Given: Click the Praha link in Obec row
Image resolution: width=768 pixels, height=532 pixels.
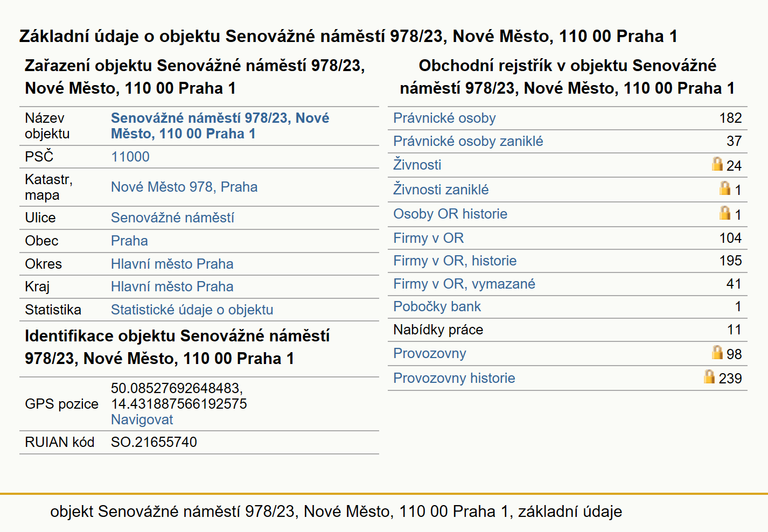Looking at the screenshot, I should click(x=129, y=241).
